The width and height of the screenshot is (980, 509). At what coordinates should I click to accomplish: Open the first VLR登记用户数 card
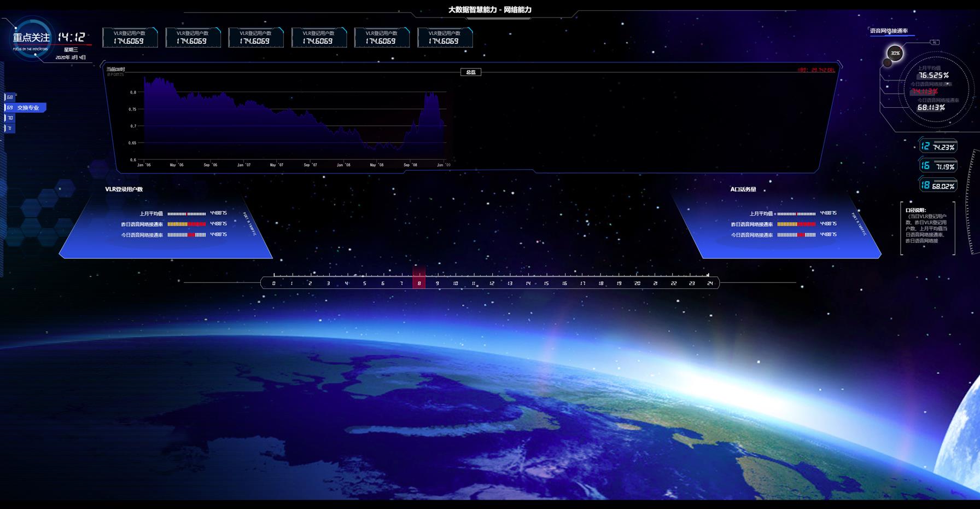tap(130, 38)
